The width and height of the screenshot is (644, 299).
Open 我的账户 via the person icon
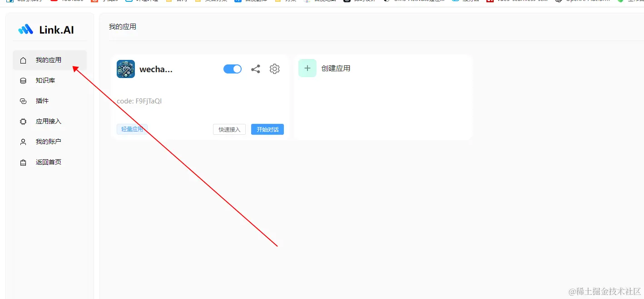click(x=23, y=142)
